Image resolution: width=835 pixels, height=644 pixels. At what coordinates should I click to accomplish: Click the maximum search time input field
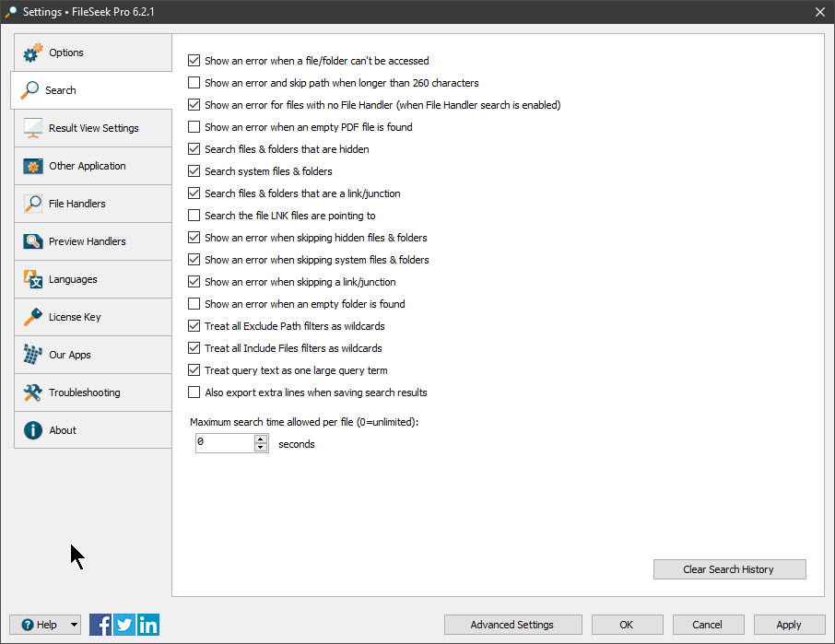click(x=225, y=443)
